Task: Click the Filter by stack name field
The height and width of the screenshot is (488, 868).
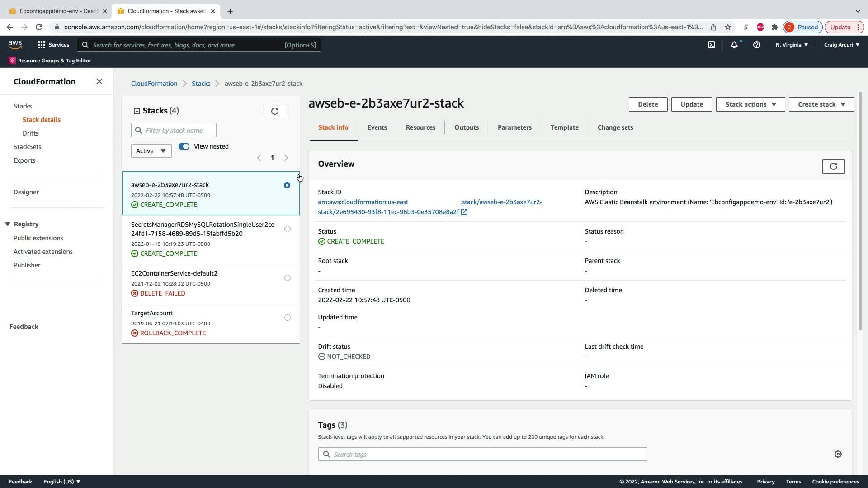Action: tap(179, 131)
